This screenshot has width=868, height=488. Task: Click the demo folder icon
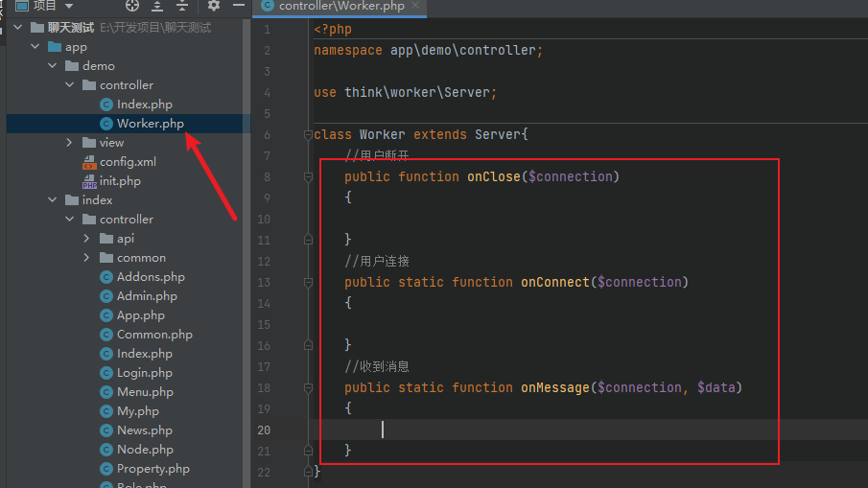tap(71, 66)
